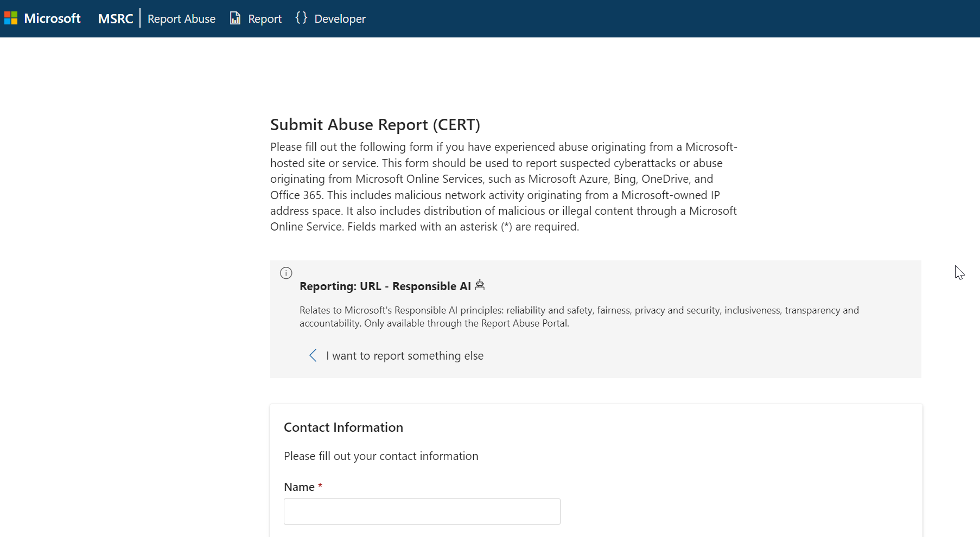This screenshot has height=537, width=980.
Task: Click the Developer curly braces icon
Action: (x=301, y=18)
